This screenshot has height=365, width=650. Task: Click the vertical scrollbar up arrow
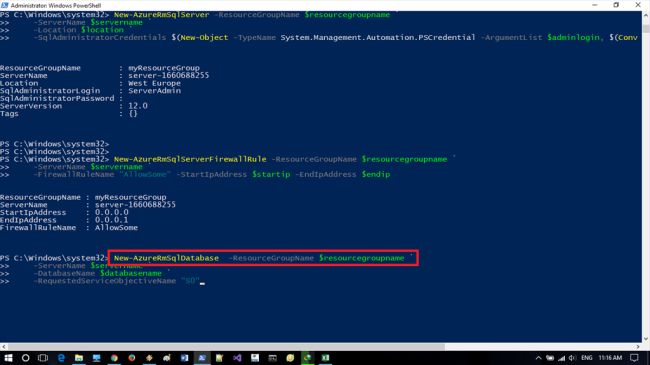(646, 15)
